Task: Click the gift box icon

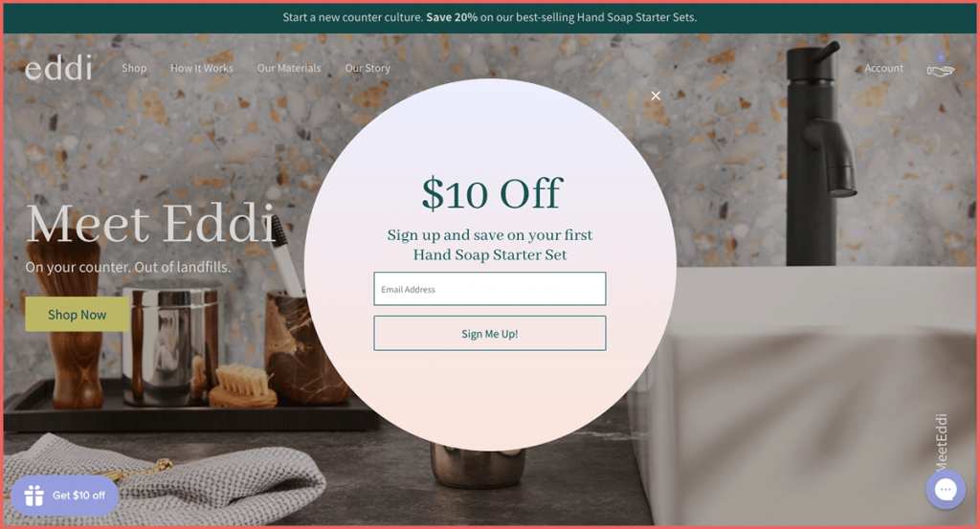Action: (34, 496)
